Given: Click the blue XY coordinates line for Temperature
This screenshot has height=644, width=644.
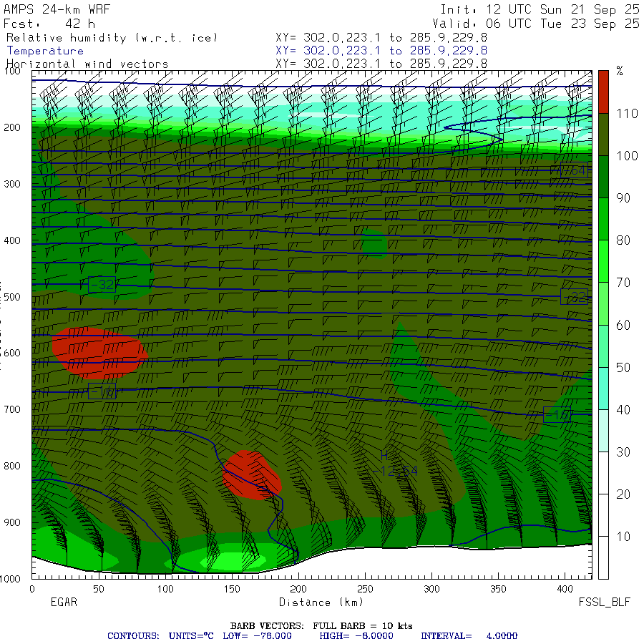Looking at the screenshot, I should pyautogui.click(x=381, y=51).
